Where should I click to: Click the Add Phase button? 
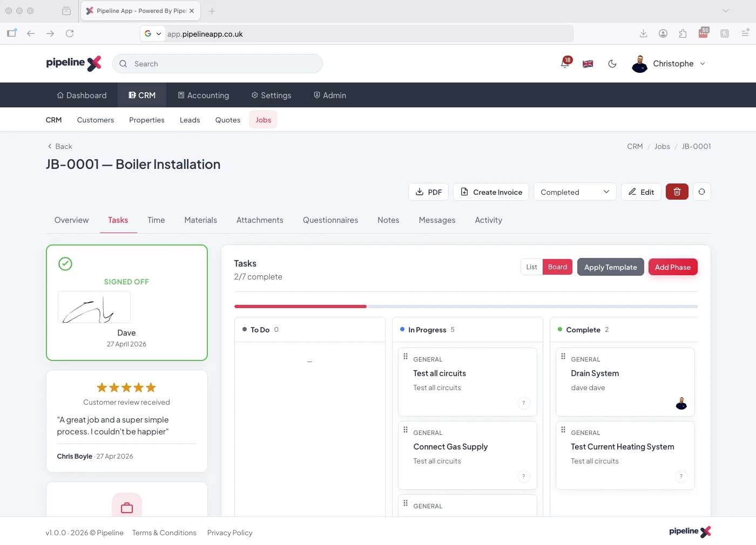(673, 267)
